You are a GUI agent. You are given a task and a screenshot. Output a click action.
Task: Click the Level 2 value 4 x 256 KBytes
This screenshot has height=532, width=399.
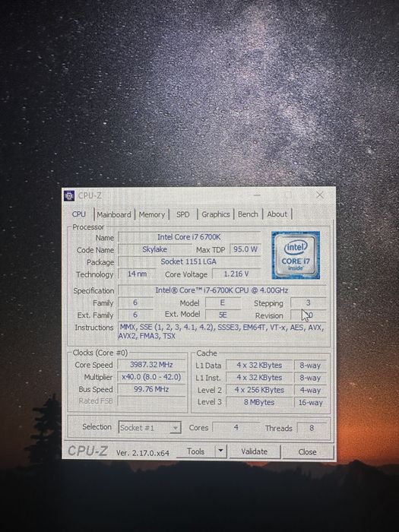click(x=259, y=390)
